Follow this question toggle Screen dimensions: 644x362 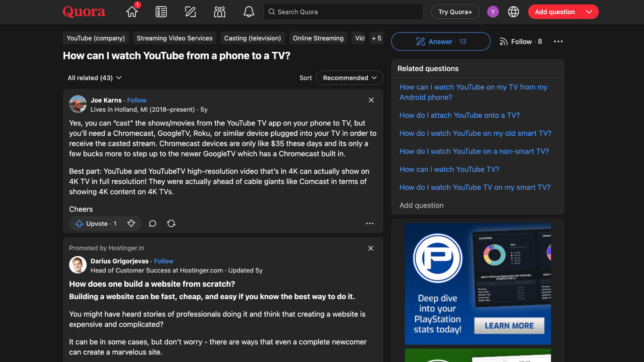521,42
